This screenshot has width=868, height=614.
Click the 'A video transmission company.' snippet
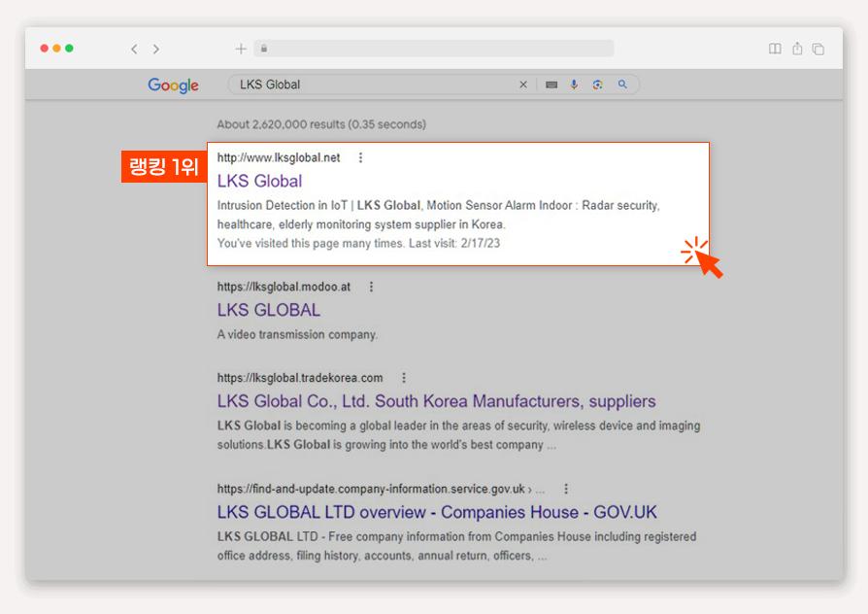click(297, 335)
